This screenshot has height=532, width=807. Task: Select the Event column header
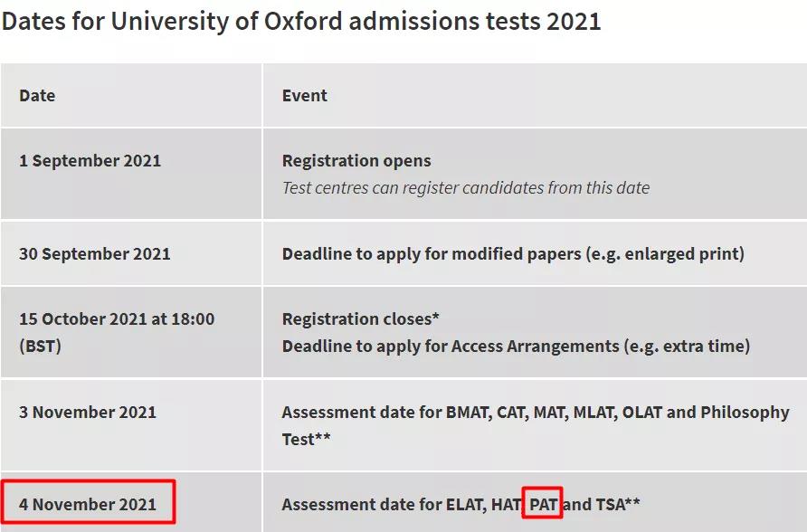pos(305,96)
